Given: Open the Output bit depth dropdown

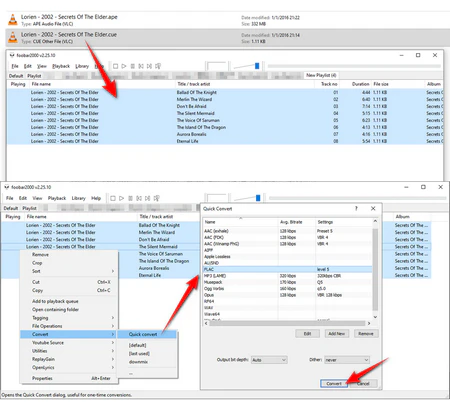Looking at the screenshot, I should pyautogui.click(x=269, y=360).
